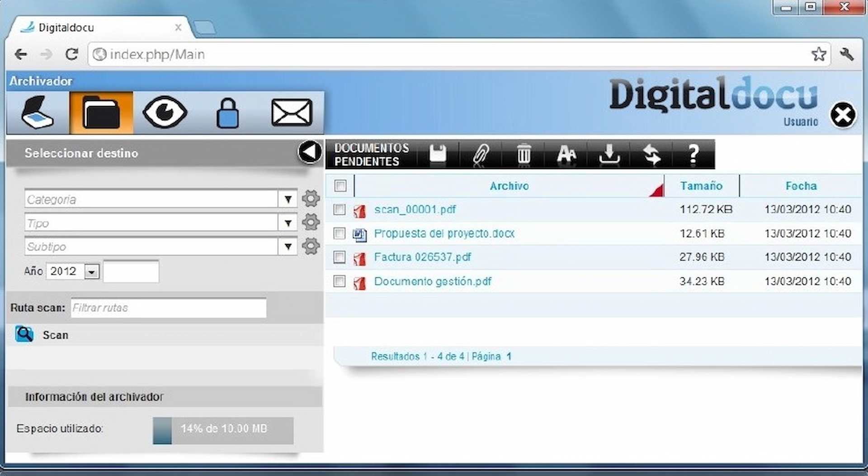The height and width of the screenshot is (476, 868).
Task: Click the AA rename text icon
Action: (x=566, y=154)
